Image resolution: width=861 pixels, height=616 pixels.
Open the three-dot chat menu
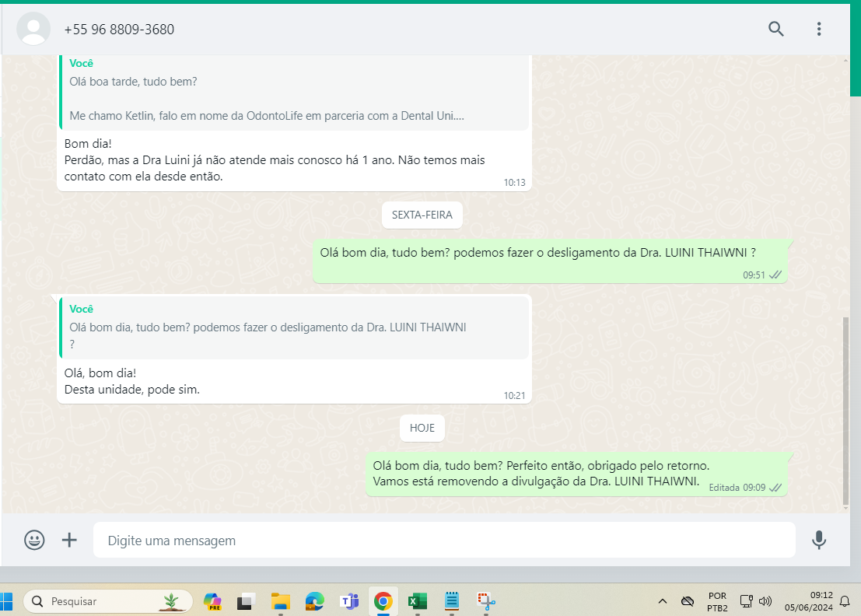tap(819, 29)
